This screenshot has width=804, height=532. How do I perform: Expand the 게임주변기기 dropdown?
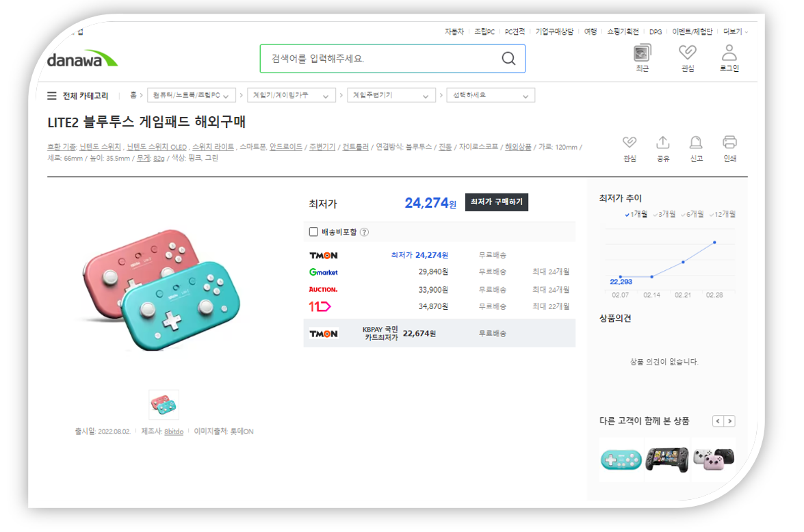pos(391,95)
